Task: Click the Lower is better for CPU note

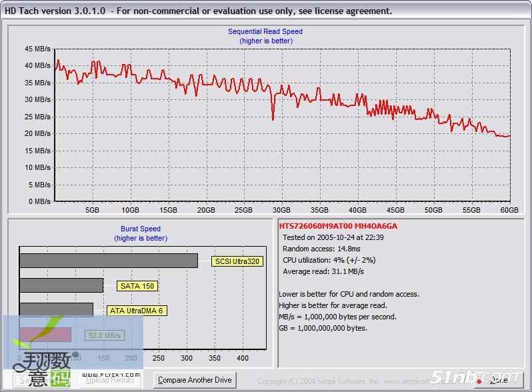Action: point(349,294)
